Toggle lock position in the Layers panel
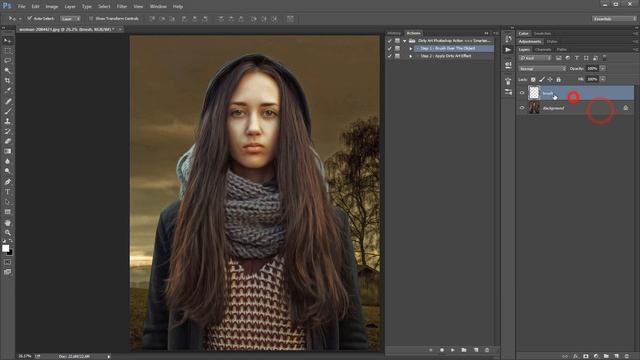 coord(550,79)
